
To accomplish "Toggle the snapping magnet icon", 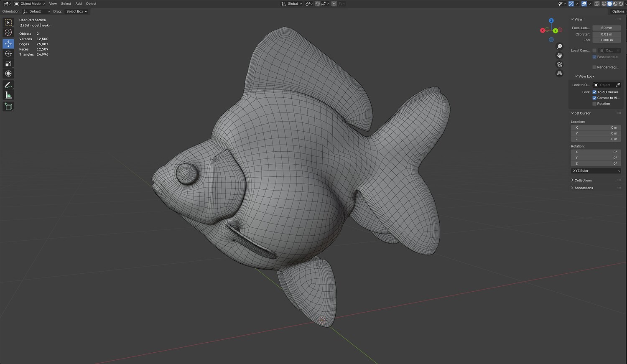I will point(318,4).
